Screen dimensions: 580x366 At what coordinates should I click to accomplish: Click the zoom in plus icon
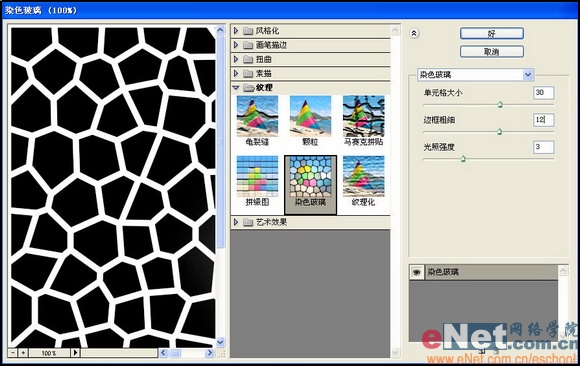23,353
